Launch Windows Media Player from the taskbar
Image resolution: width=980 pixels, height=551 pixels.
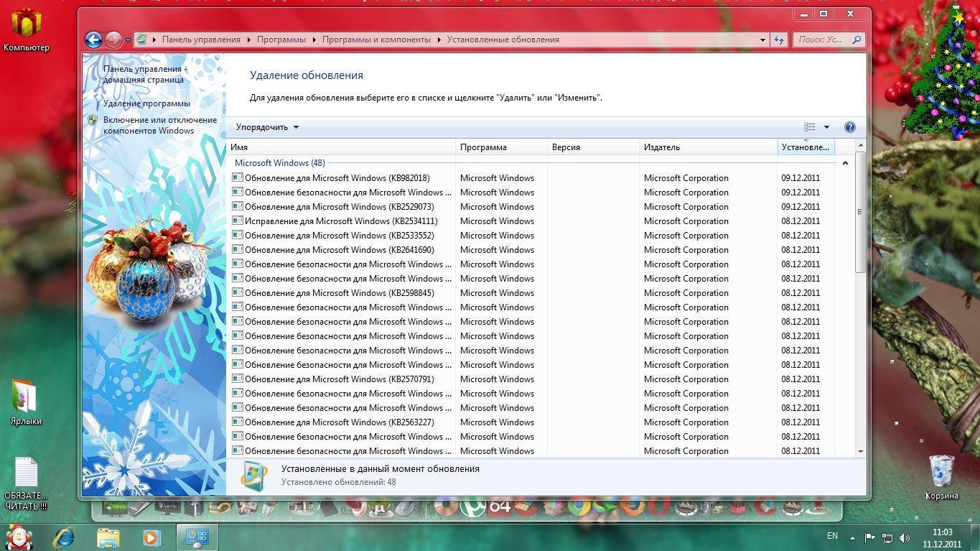(151, 537)
